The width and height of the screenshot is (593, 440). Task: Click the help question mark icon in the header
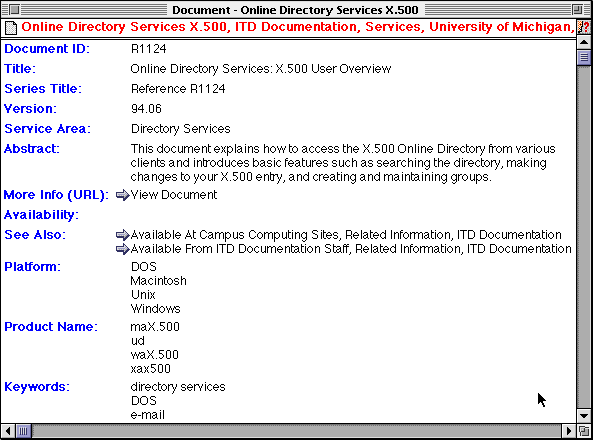point(584,27)
